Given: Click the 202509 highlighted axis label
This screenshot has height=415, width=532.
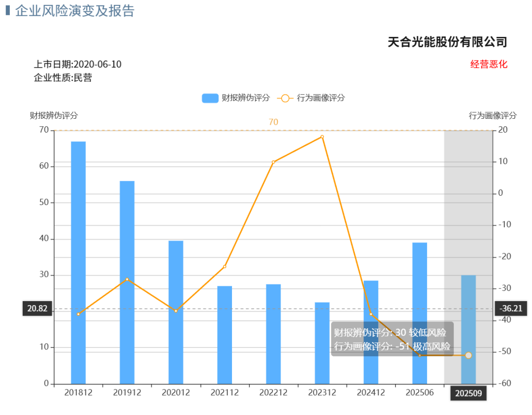Looking at the screenshot, I should [x=468, y=393].
